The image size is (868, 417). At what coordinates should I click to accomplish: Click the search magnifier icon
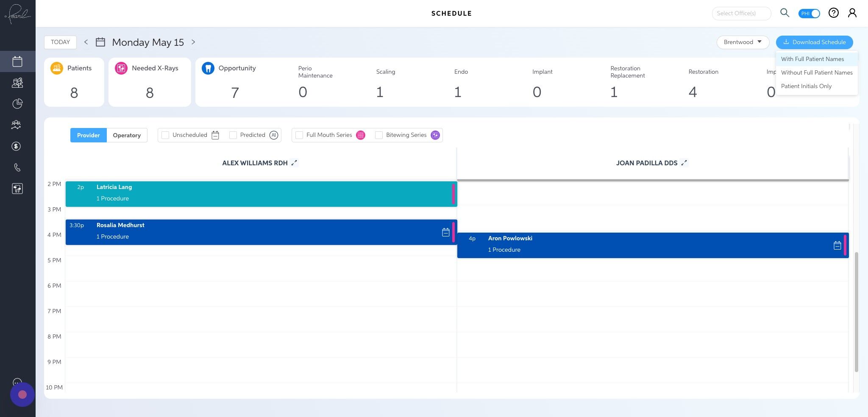(x=785, y=13)
